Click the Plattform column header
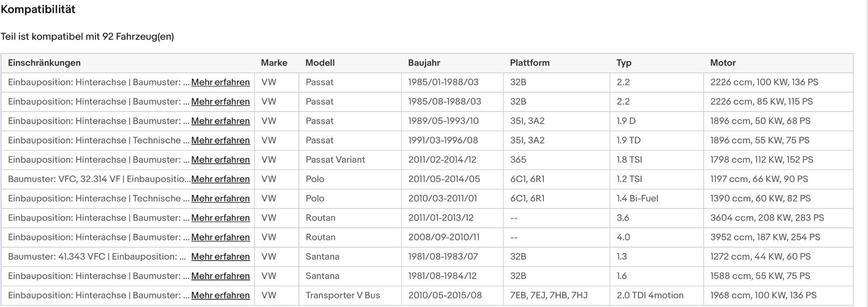 529,63
